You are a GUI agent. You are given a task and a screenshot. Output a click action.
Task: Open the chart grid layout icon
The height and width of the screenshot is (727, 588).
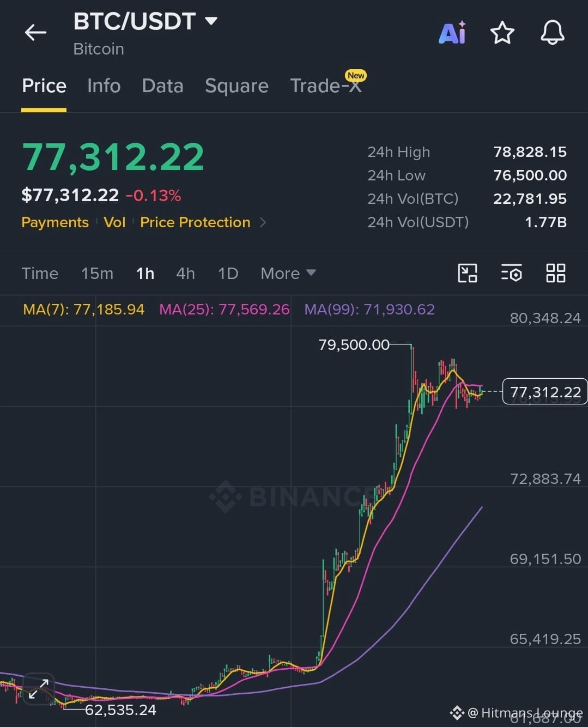(555, 273)
